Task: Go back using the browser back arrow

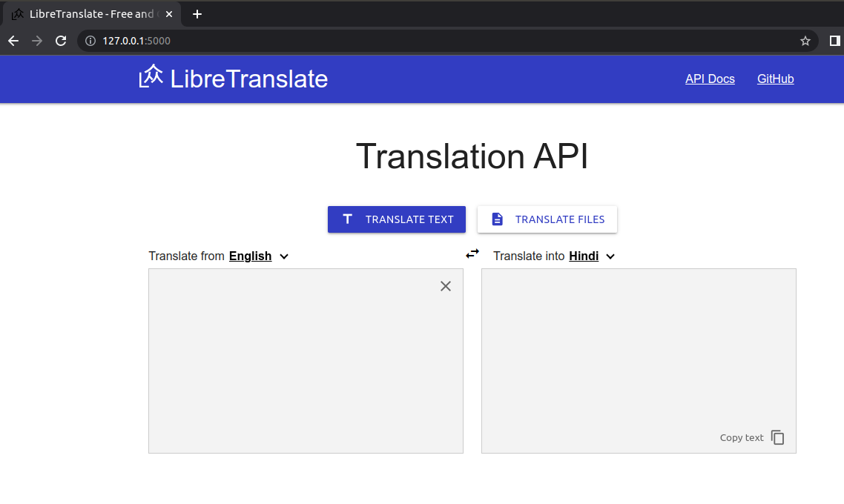Action: tap(13, 41)
